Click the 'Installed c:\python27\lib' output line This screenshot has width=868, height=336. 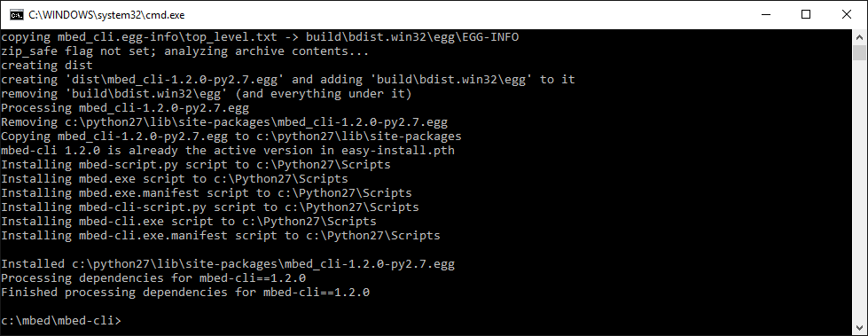pyautogui.click(x=228, y=264)
